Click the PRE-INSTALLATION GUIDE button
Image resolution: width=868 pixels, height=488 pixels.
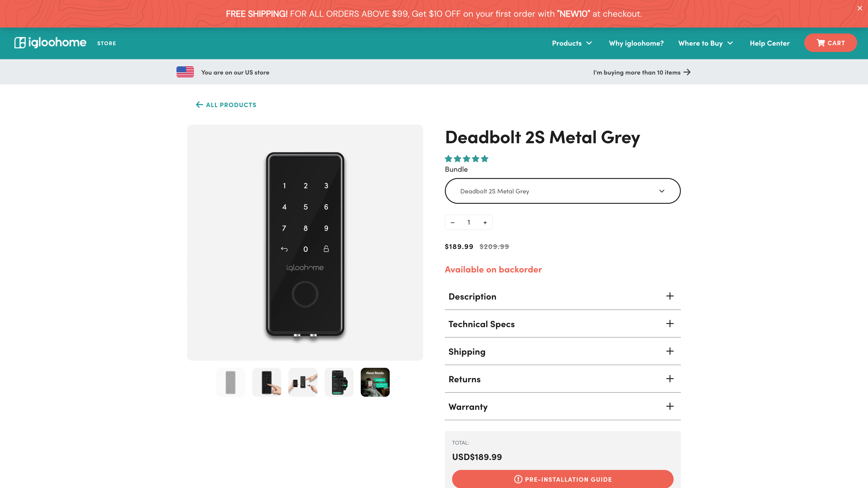click(562, 479)
